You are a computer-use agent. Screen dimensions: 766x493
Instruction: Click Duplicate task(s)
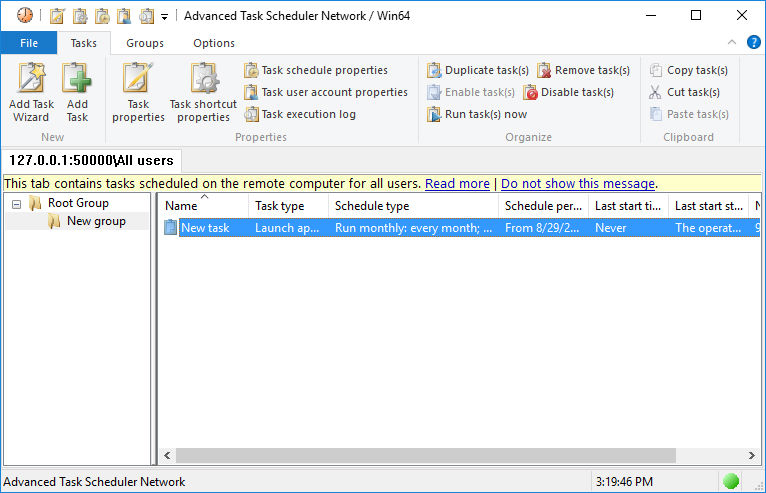coord(478,70)
